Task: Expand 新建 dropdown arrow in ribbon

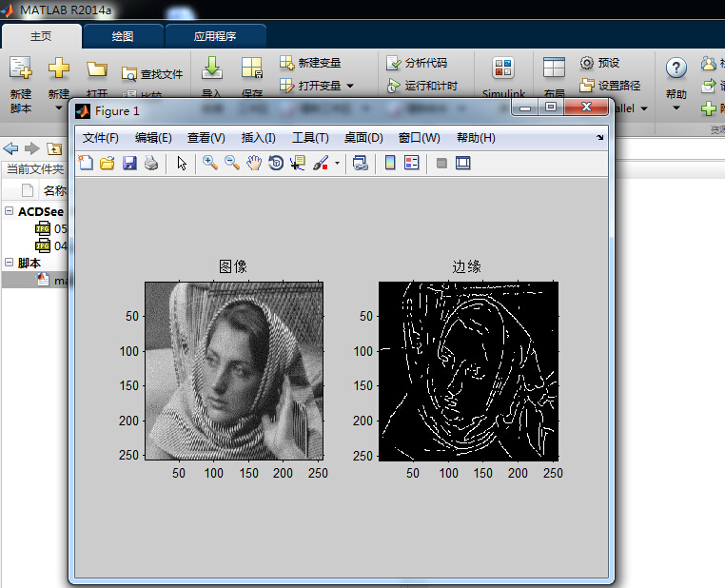Action: (59, 108)
